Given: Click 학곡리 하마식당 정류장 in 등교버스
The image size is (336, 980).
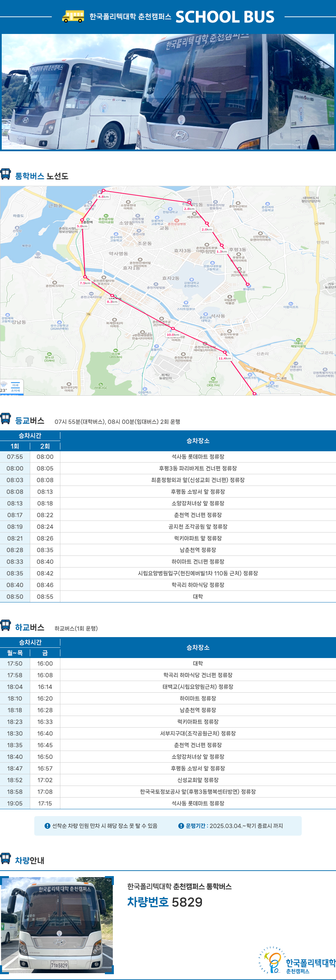Looking at the screenshot, I should (198, 585).
